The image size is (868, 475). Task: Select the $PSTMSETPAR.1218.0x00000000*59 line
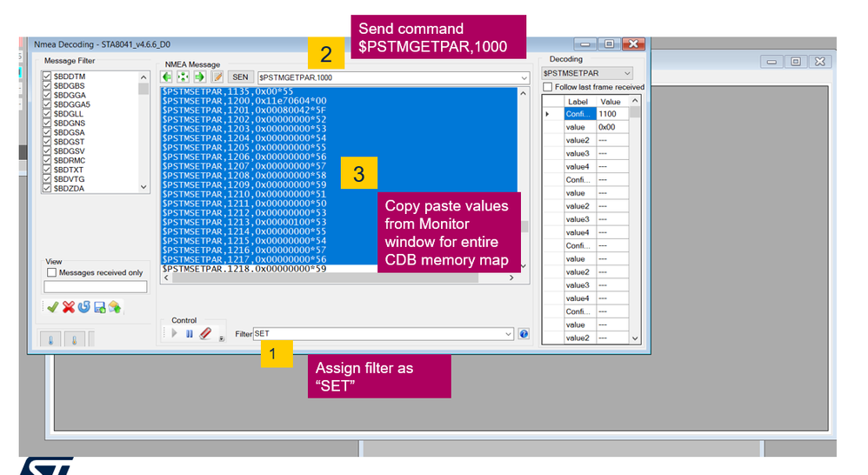tap(244, 269)
